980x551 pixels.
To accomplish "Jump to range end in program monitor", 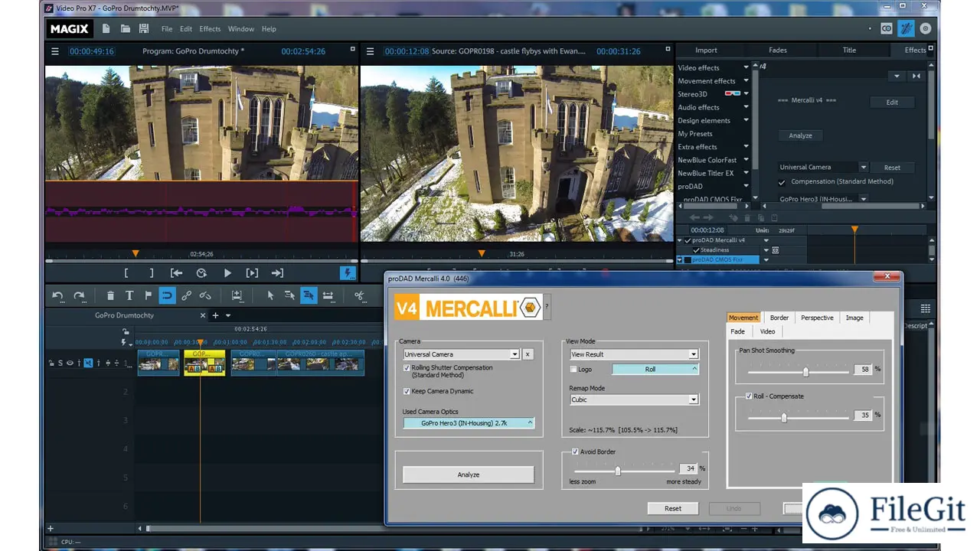I will pos(277,273).
